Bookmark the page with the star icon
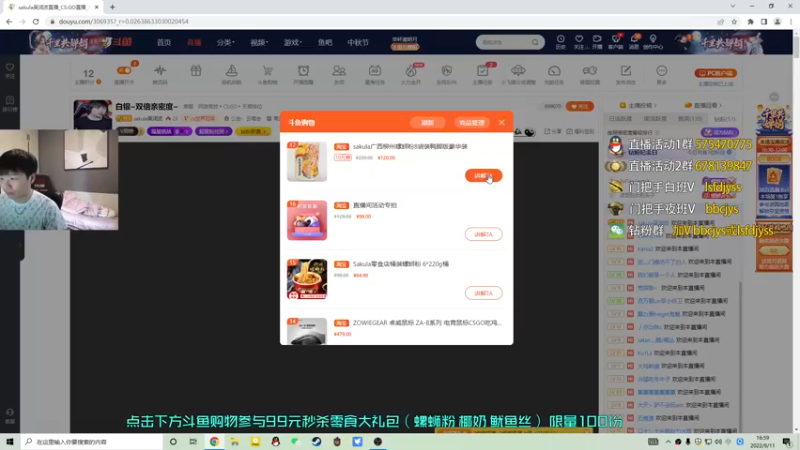Screen dimensions: 800x450 point(734,21)
